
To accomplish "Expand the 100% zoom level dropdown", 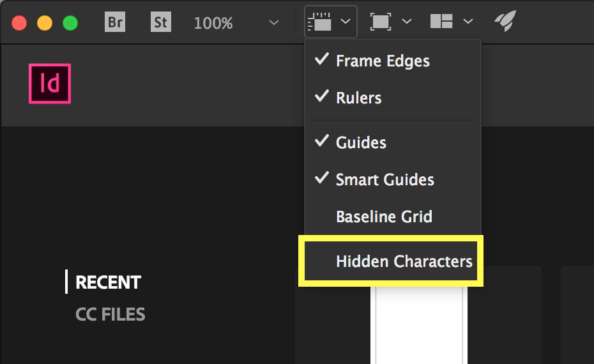I will pos(273,23).
